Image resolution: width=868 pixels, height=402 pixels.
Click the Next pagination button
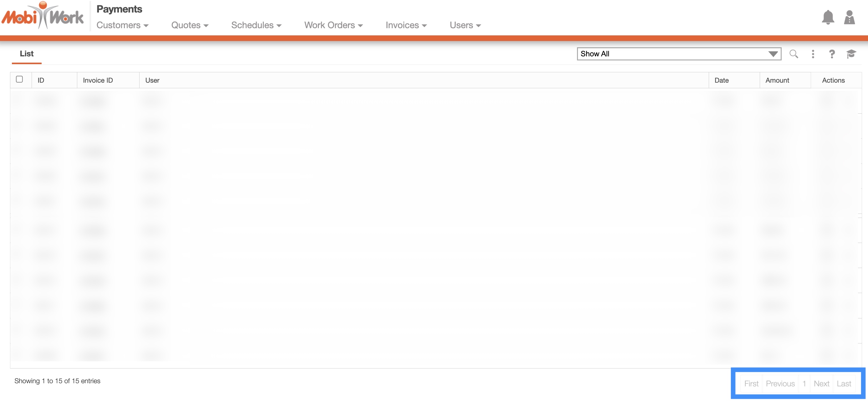coord(821,384)
